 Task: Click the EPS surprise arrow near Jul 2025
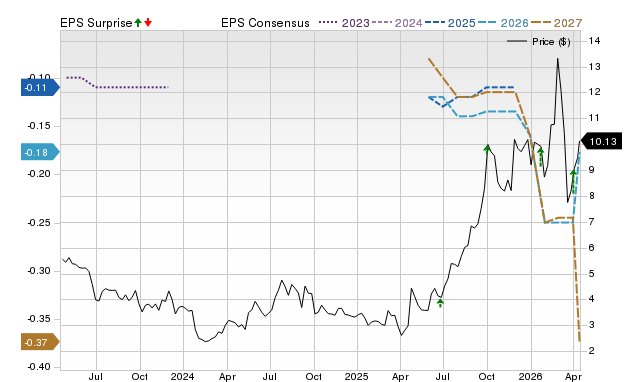[x=440, y=303]
